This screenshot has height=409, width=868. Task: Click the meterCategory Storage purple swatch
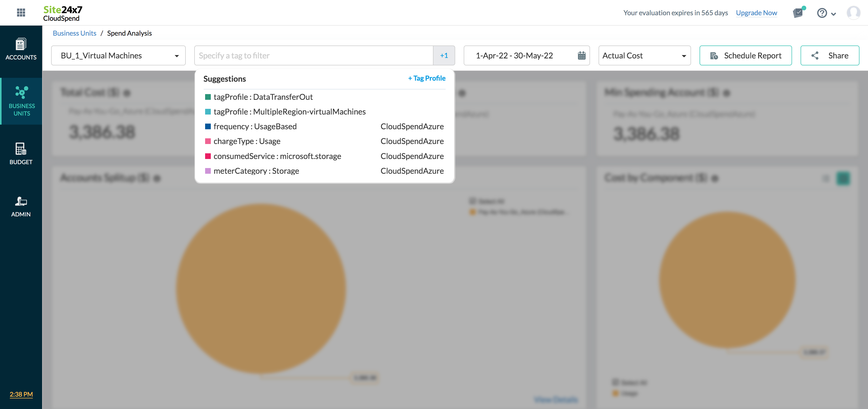(208, 171)
